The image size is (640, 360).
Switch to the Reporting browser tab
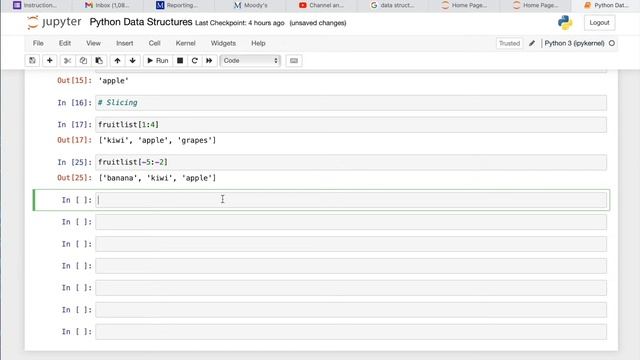[x=178, y=5]
